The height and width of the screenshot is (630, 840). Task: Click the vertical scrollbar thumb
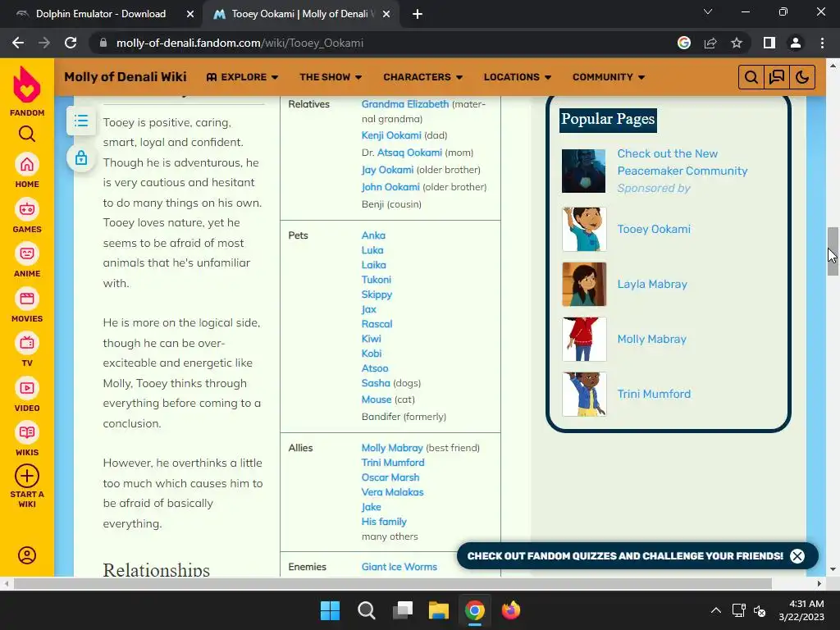tap(833, 251)
